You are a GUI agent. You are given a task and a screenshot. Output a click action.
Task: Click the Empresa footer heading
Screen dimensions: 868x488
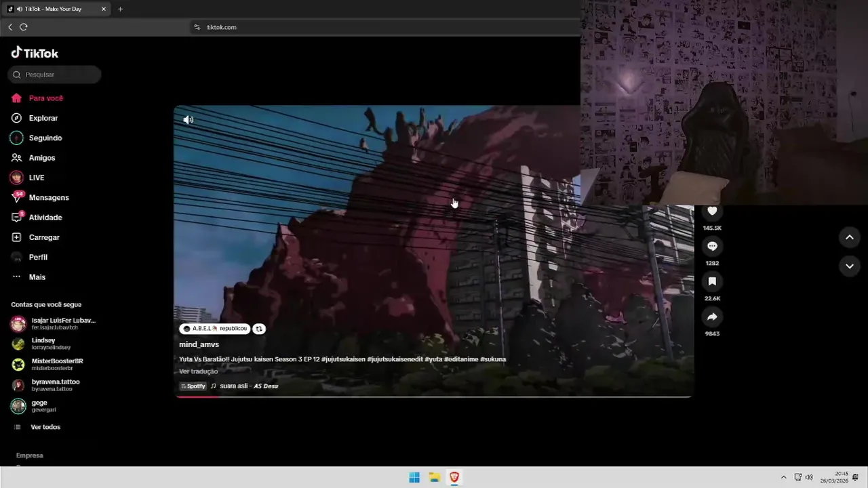(x=30, y=455)
